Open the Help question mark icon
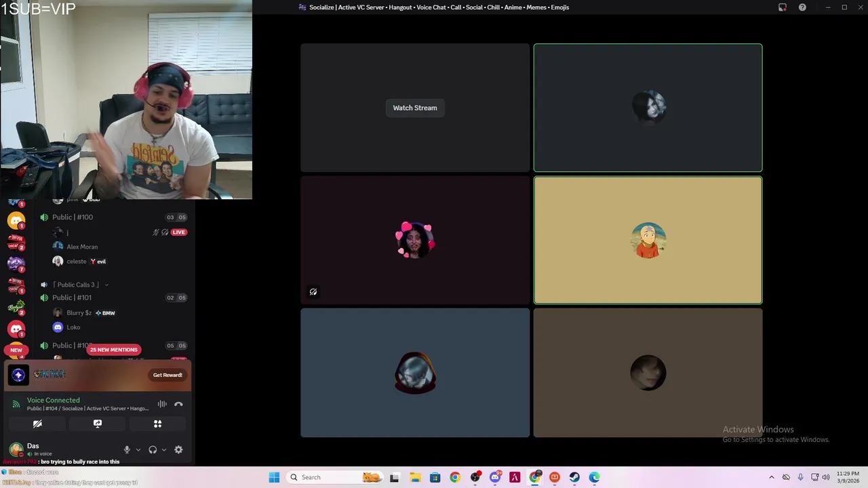 click(x=802, y=7)
